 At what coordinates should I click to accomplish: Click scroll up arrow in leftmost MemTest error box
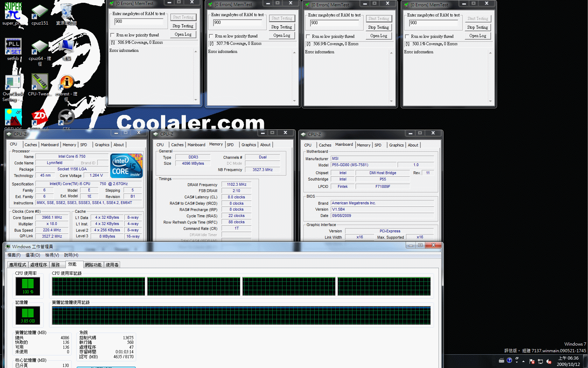pos(196,52)
